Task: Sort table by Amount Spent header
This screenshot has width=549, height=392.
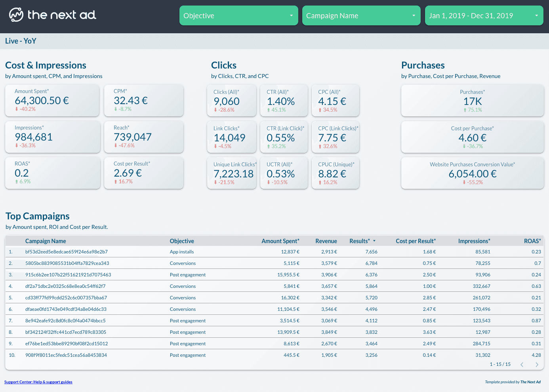Action: coord(280,241)
